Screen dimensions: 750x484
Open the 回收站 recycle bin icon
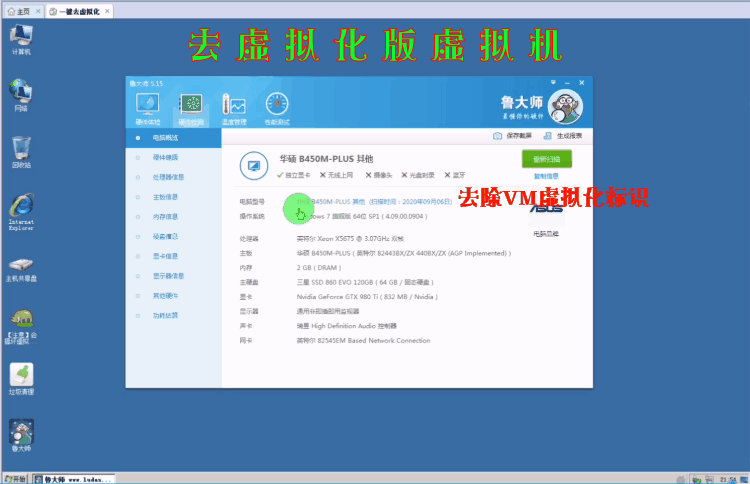point(21,152)
